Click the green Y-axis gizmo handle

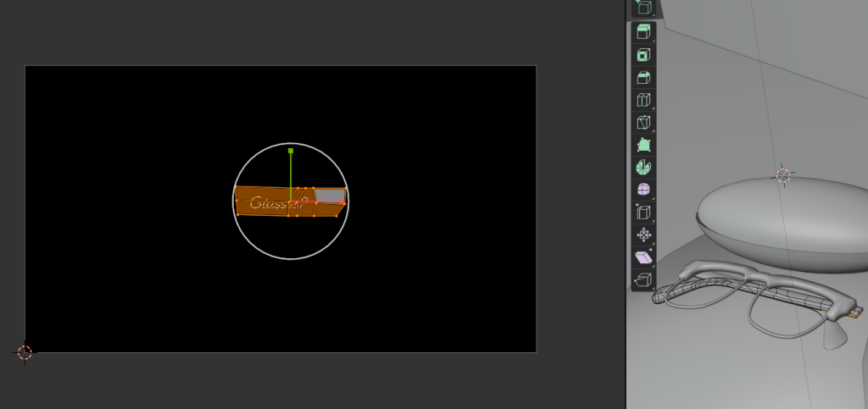[x=291, y=151]
